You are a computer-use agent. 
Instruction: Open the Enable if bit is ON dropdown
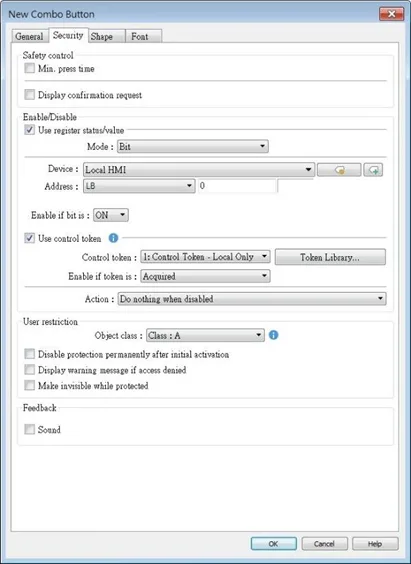(x=111, y=215)
